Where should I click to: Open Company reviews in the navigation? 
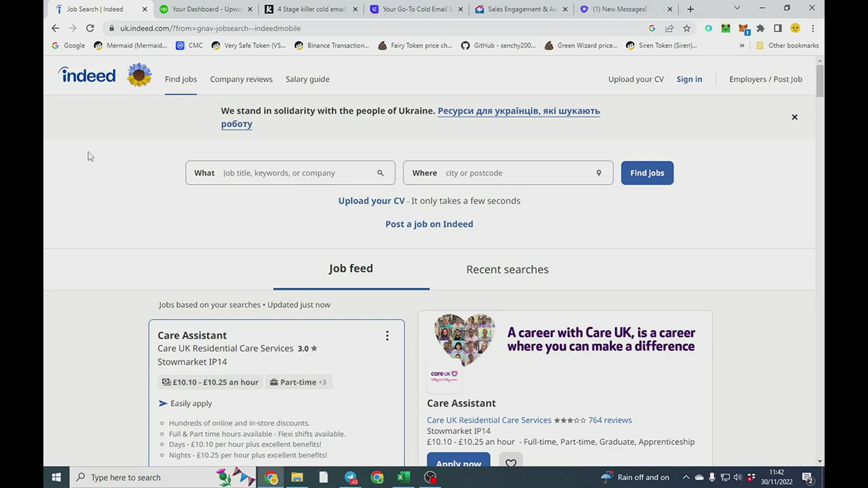(241, 79)
